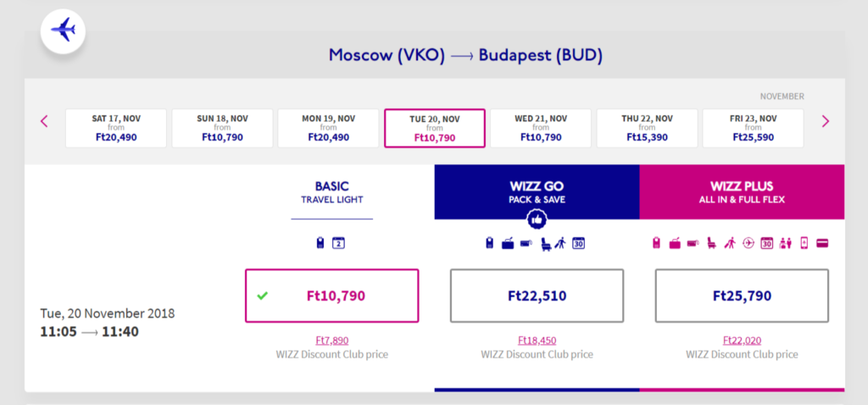
Task: Click the credit card icon under WIZZ PLUS
Action: (x=822, y=243)
